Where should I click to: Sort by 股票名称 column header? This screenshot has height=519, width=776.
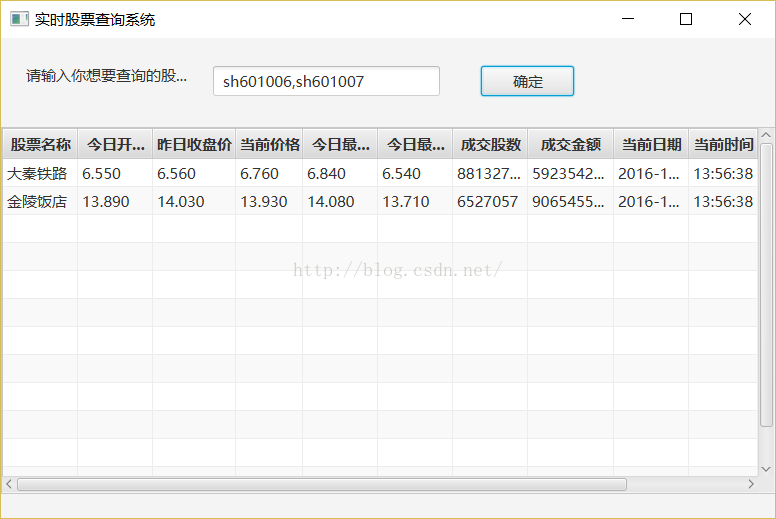40,144
